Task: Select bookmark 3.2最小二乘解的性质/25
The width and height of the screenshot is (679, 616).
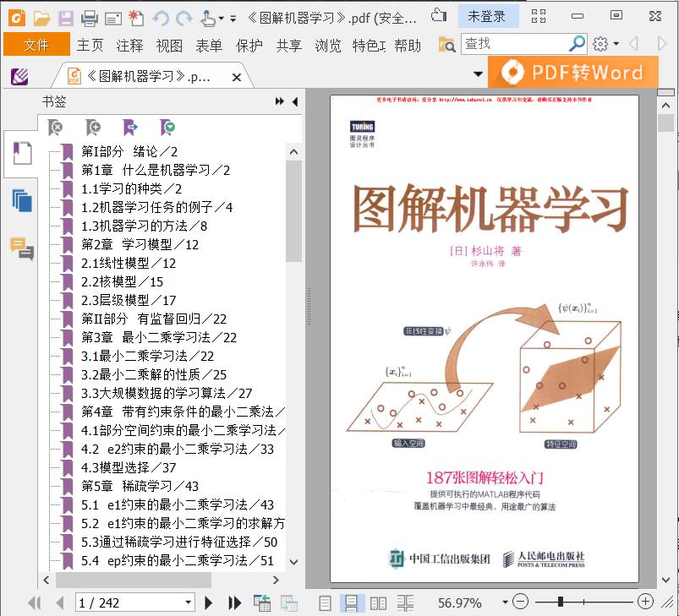Action: tap(154, 374)
